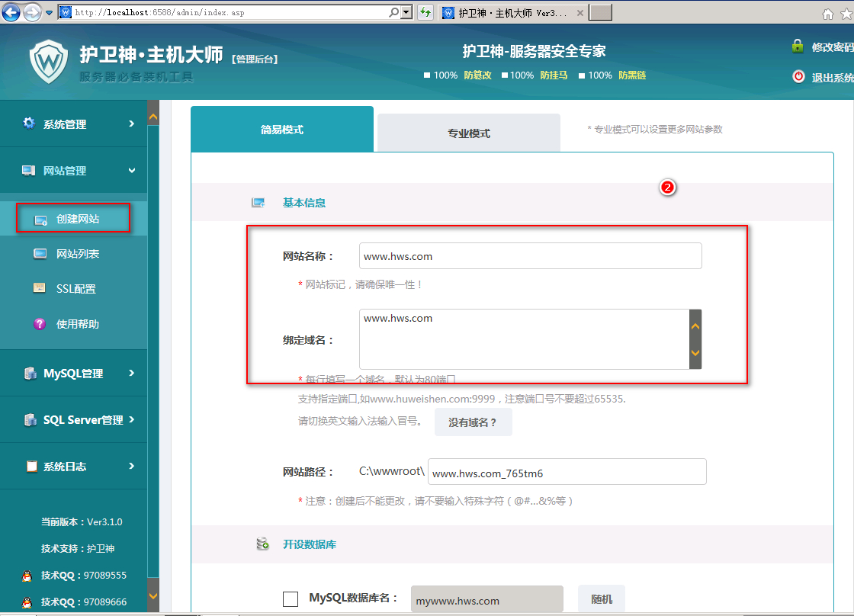Click the lock icon beside 修改密码

pos(798,47)
